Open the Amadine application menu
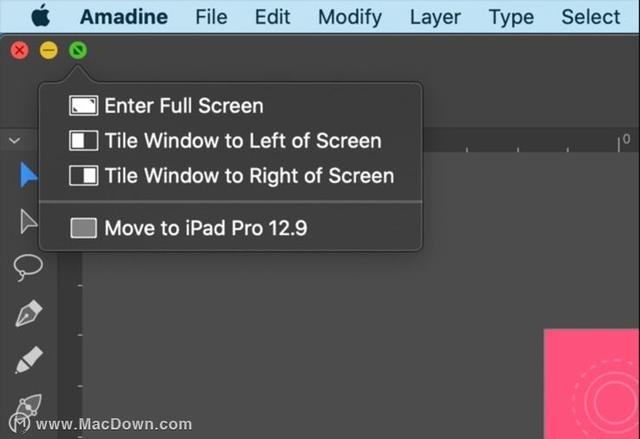 [126, 17]
